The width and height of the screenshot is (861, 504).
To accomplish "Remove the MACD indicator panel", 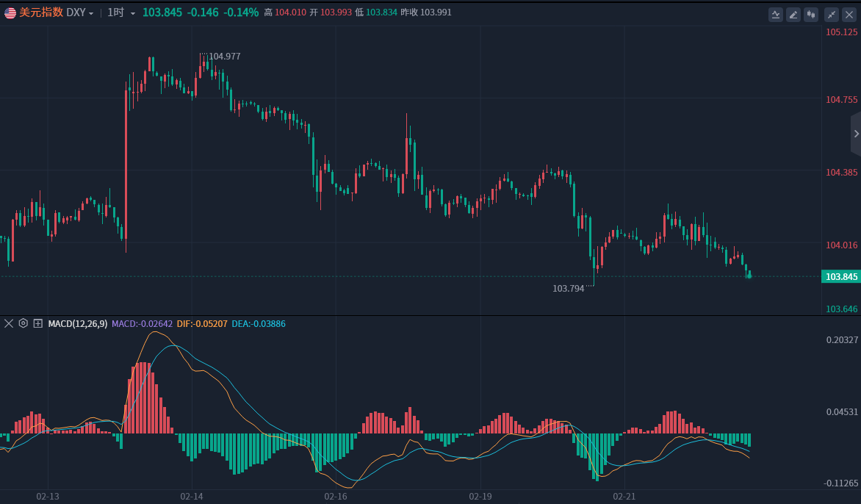I will (9, 323).
